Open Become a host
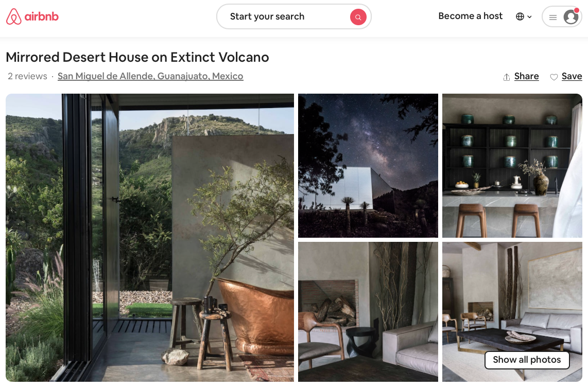 pos(470,16)
